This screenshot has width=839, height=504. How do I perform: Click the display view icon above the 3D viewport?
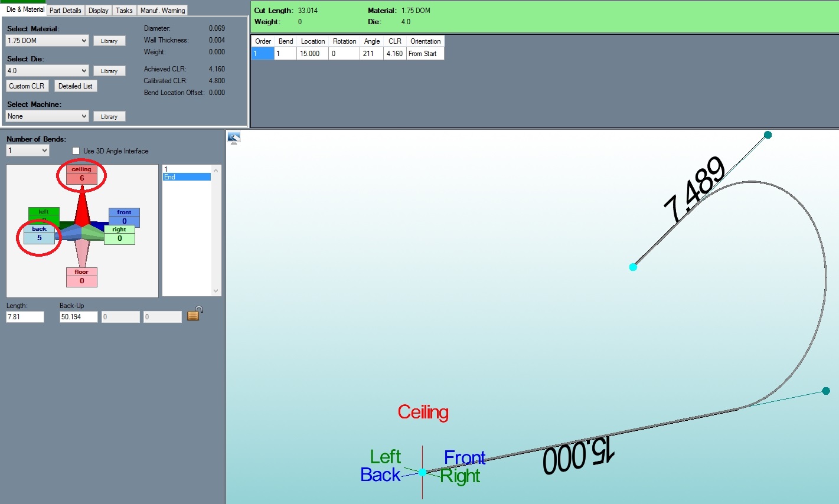[x=234, y=138]
